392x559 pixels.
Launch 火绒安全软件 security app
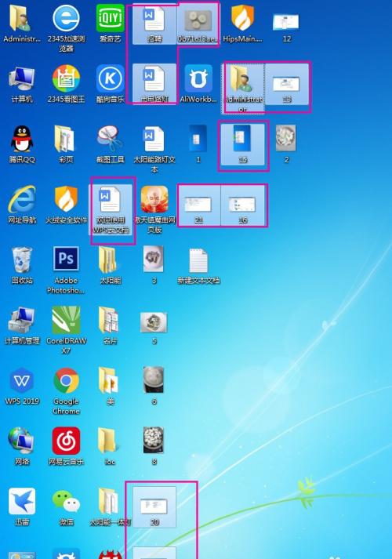(x=66, y=205)
